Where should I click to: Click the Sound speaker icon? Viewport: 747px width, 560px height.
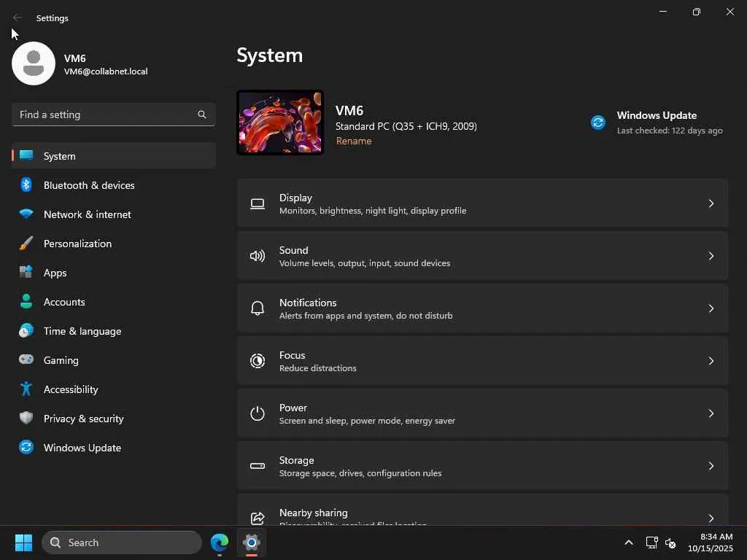click(258, 256)
